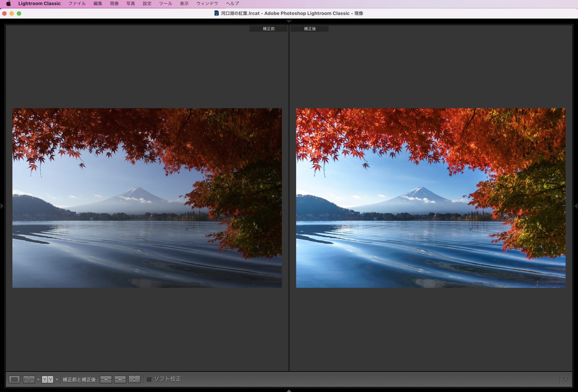Viewport: 578px width, 392px height.
Task: Copy after settings to before
Action: 120,379
